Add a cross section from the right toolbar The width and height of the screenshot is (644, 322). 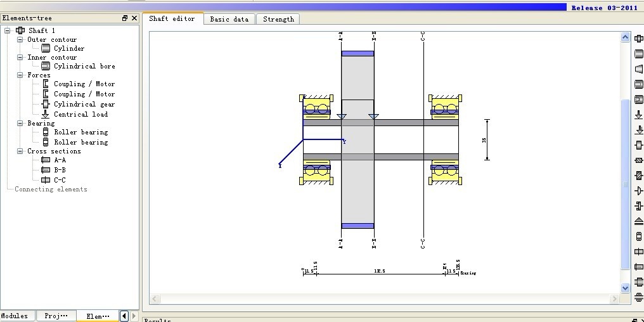pyautogui.click(x=639, y=252)
